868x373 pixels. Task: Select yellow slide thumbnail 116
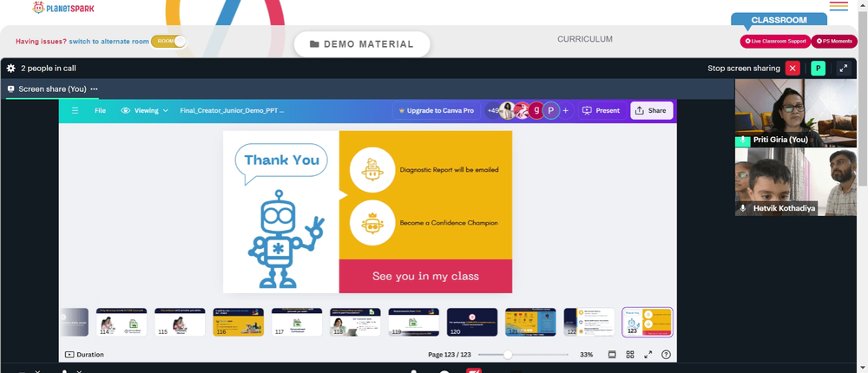(238, 322)
